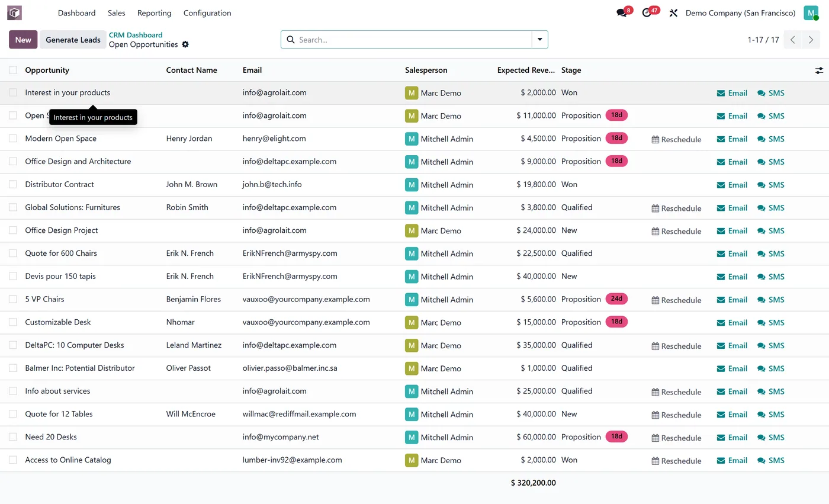Click the $ 320,200.00 total revenue

(x=534, y=483)
